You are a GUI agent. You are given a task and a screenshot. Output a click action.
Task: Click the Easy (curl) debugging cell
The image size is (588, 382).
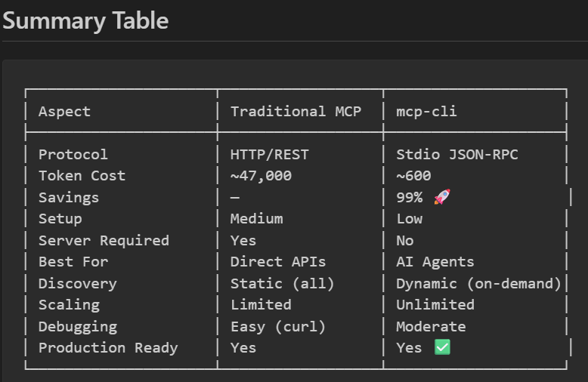278,327
